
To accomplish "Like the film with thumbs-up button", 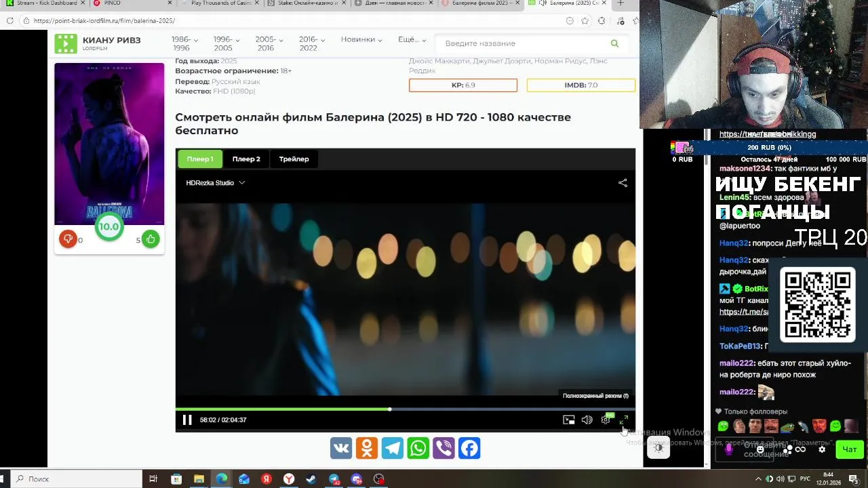I will 151,239.
